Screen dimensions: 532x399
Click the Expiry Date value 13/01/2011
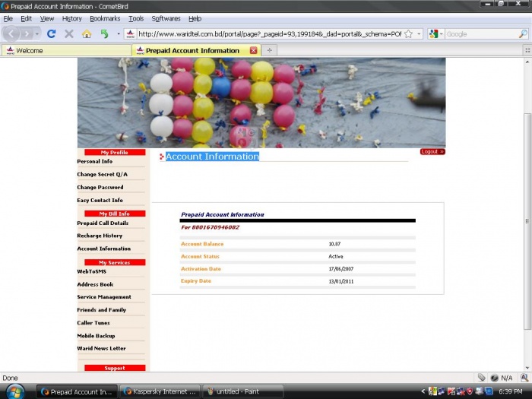coord(341,281)
